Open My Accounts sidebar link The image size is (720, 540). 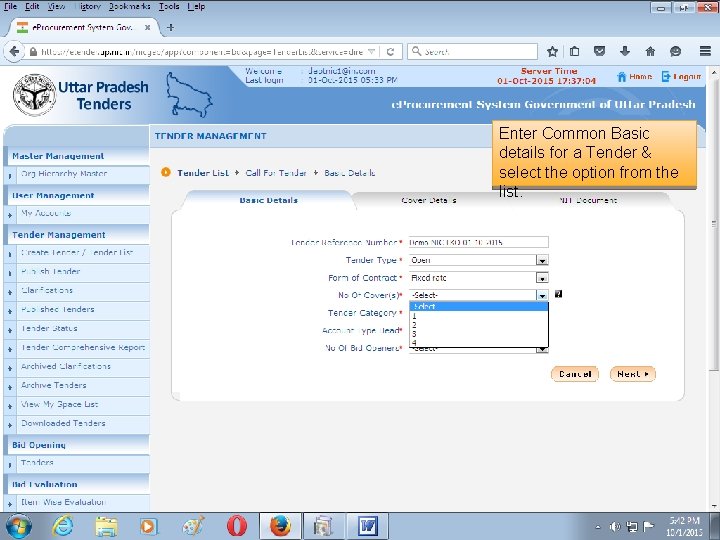click(x=46, y=213)
